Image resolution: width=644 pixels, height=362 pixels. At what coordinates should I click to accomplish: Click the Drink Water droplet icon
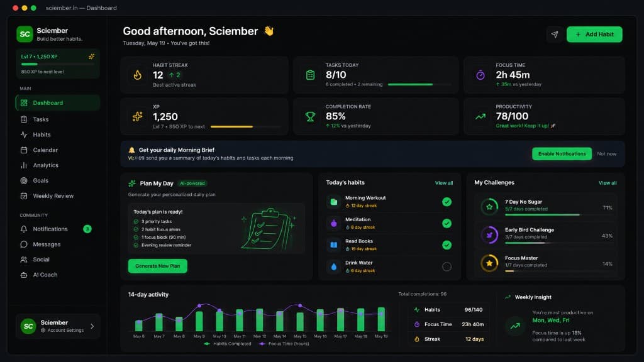pyautogui.click(x=333, y=266)
